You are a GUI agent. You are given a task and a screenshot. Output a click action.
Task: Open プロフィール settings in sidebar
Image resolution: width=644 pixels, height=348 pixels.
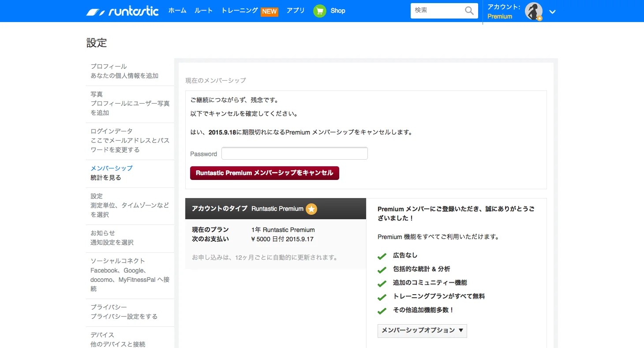pyautogui.click(x=130, y=71)
